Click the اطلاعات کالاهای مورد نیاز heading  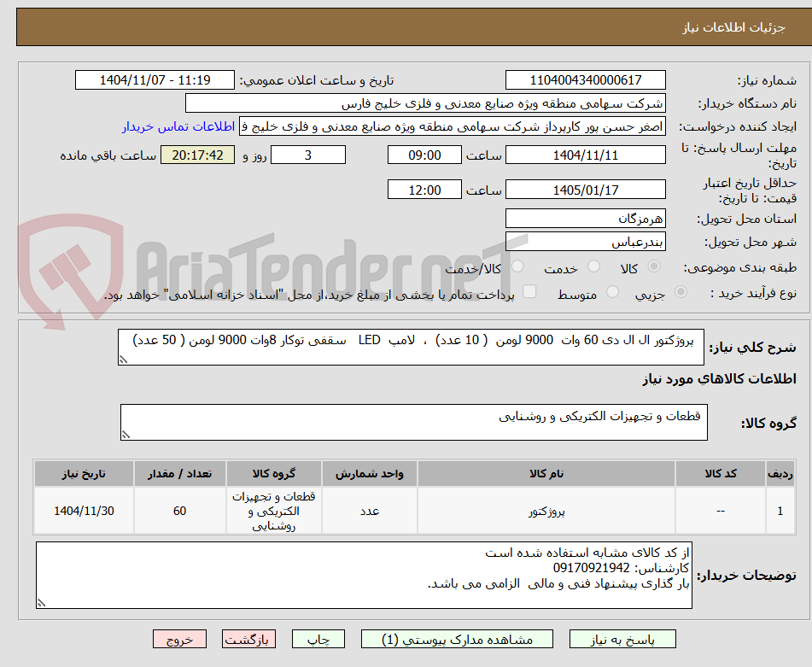719,379
